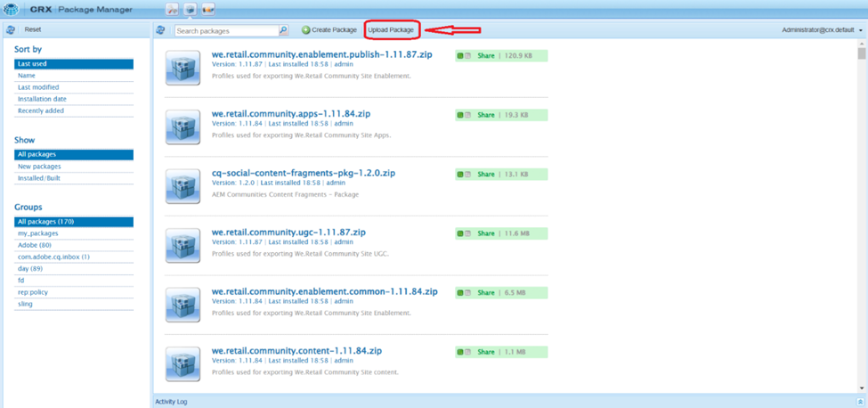Click Share link for 13.1 KB package
This screenshot has height=408, width=868.
[x=485, y=175]
